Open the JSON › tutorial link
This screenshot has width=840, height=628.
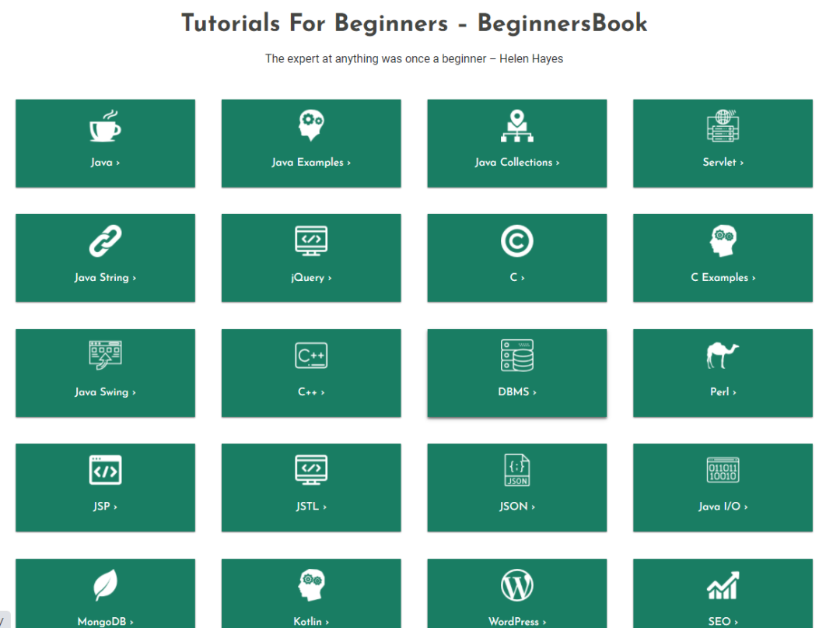(517, 507)
